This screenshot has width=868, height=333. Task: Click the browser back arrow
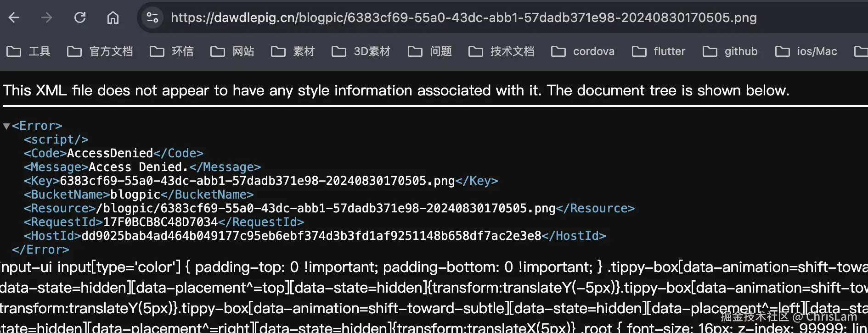pyautogui.click(x=14, y=18)
